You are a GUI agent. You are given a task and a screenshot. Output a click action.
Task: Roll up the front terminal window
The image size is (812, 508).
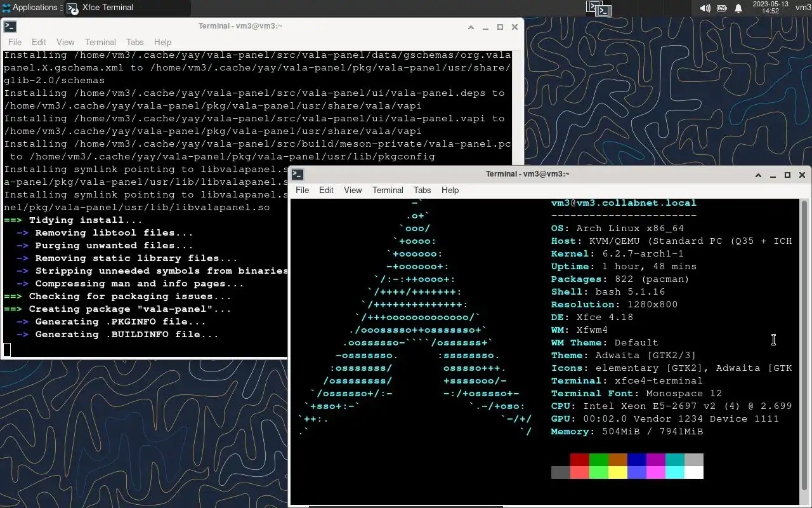click(758, 175)
